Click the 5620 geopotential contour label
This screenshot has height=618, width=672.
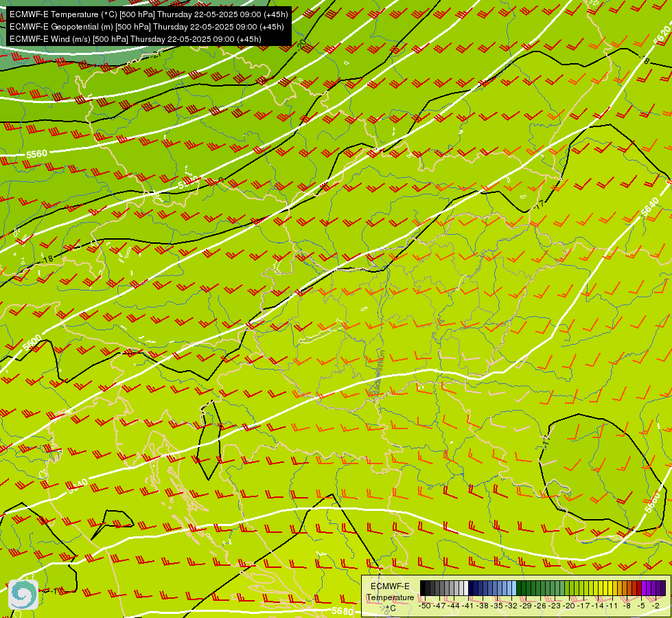pyautogui.click(x=662, y=35)
